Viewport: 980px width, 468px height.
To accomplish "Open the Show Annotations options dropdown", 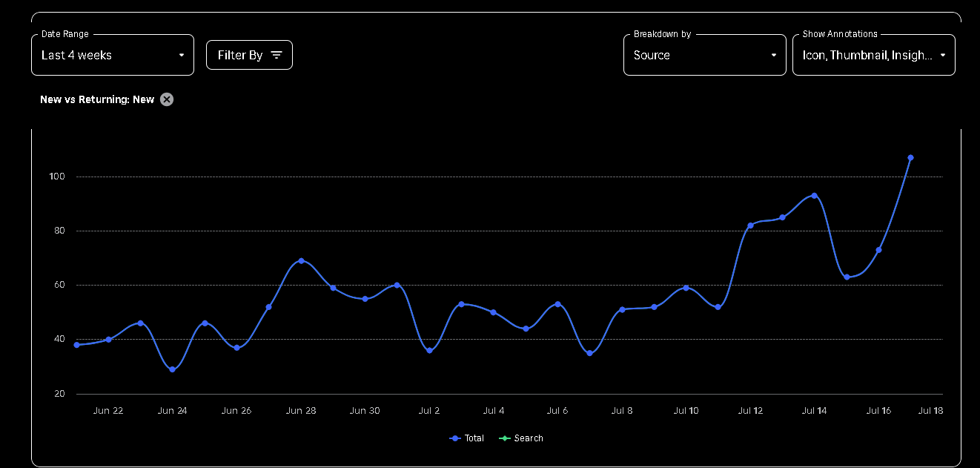I will pyautogui.click(x=873, y=55).
